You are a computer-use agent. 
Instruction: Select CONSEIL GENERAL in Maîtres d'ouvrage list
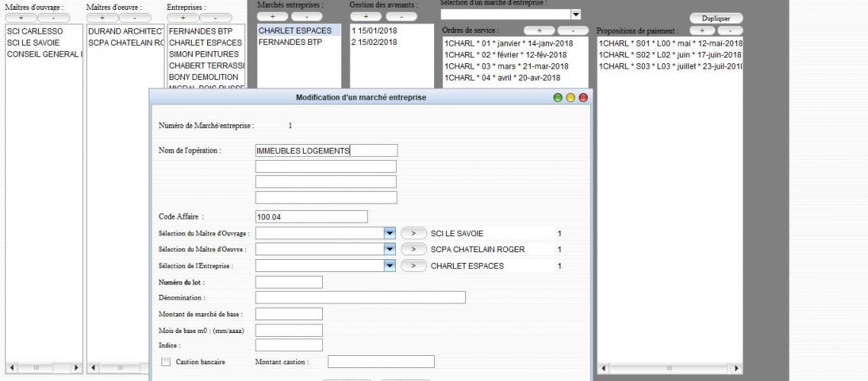[43, 54]
